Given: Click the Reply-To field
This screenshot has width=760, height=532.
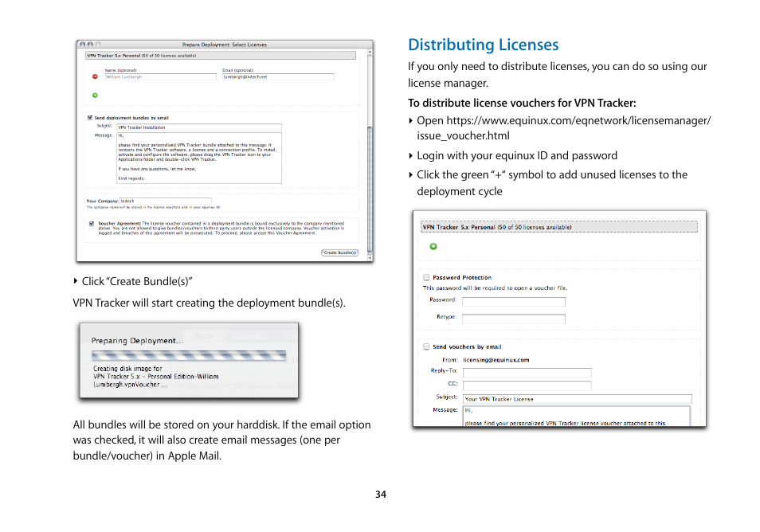Looking at the screenshot, I should pyautogui.click(x=527, y=373).
